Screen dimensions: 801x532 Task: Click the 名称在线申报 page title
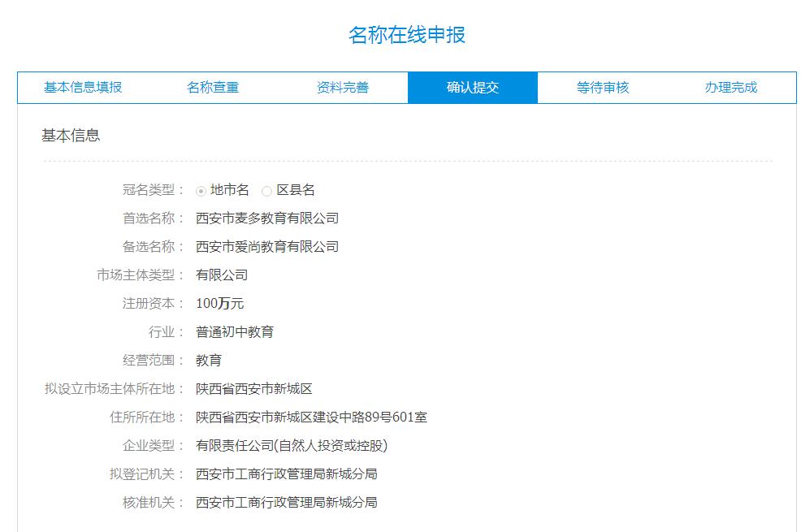coord(407,35)
